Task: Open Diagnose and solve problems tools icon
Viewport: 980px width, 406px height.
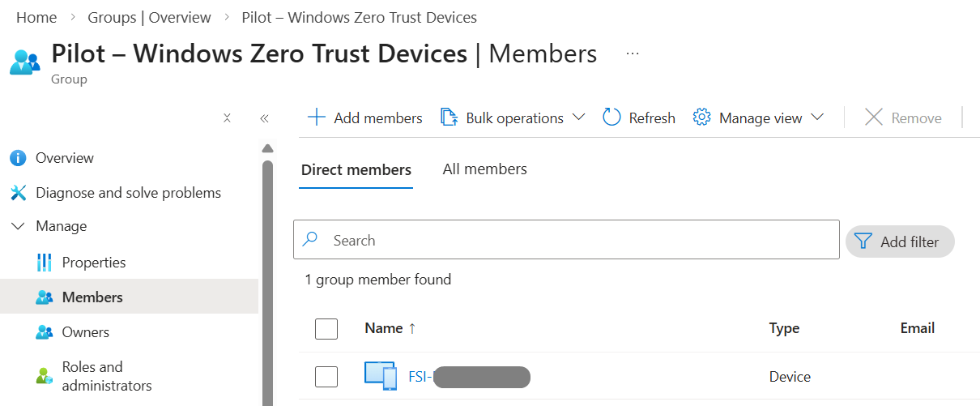Action: 18,193
